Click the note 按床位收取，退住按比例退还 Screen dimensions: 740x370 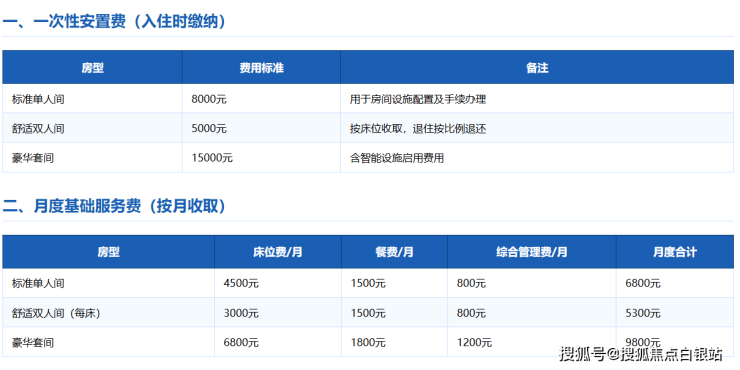(x=418, y=128)
